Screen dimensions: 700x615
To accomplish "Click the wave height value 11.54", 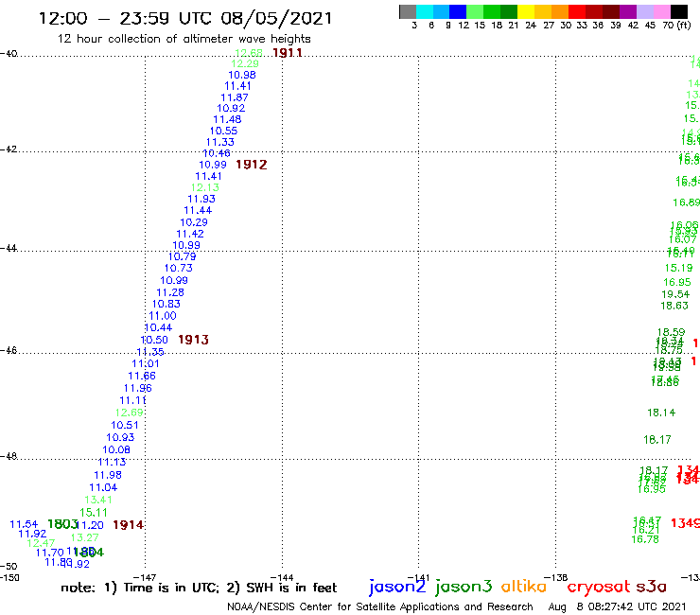I will click(x=24, y=525).
